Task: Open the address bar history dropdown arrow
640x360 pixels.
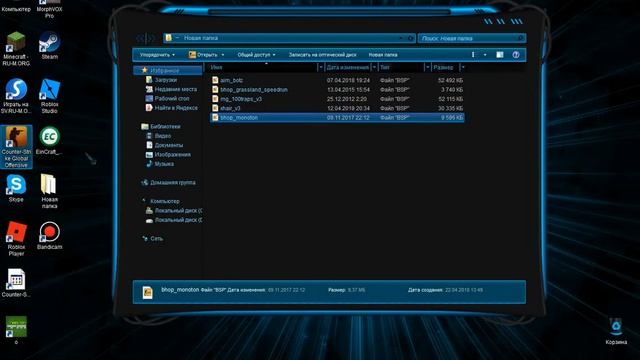Action: [401, 38]
